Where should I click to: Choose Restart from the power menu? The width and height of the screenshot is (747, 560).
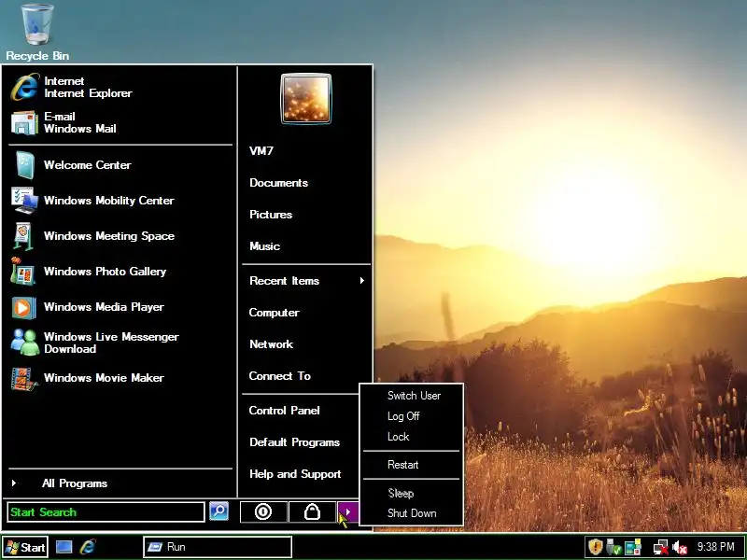(403, 465)
